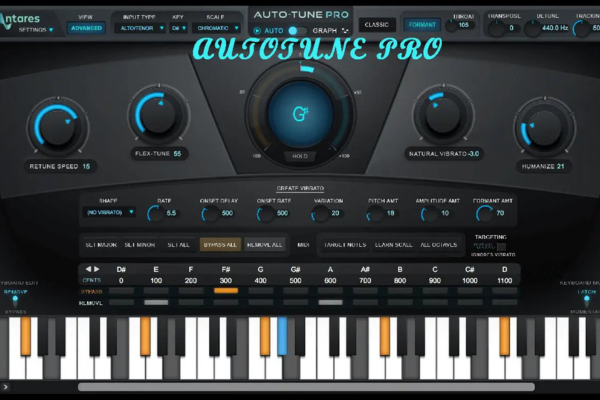Toggle MIDI Target Notes
The height and width of the screenshot is (400, 600).
tap(345, 245)
